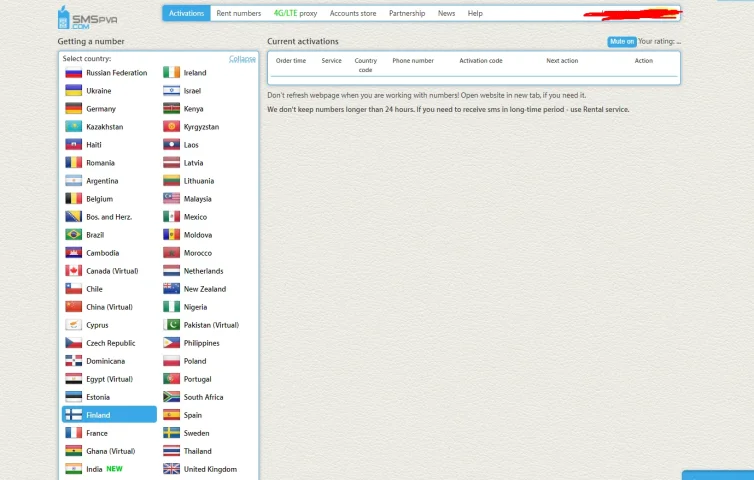Select country Egypt (Virtual)
Screen dimensions: 754x480
click(109, 379)
